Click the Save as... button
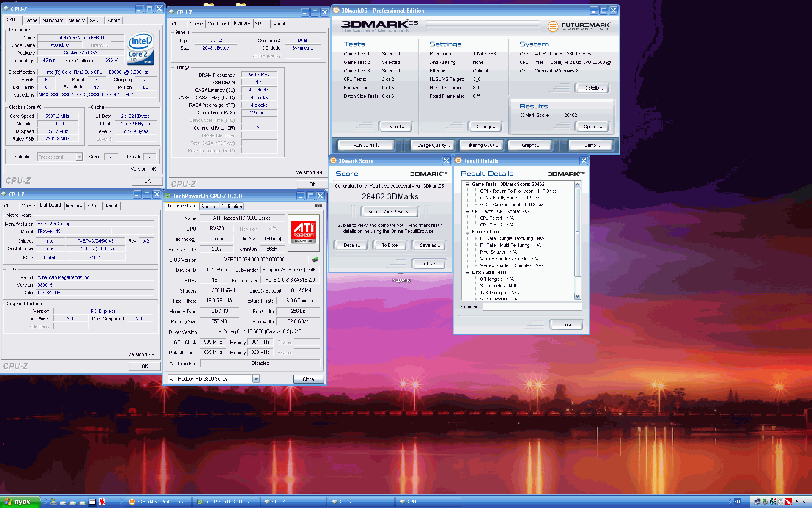812x508 pixels. point(430,245)
